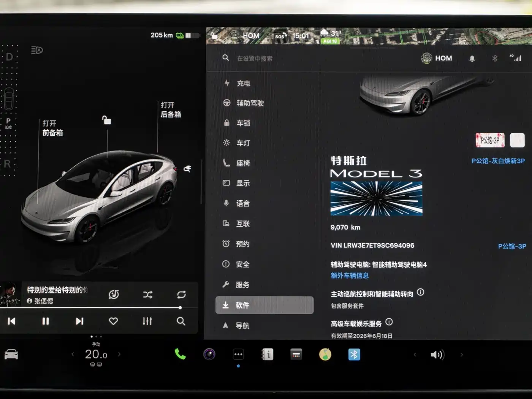Select the 软件 software menu item
Screen dimensions: 532x399
[264, 305]
